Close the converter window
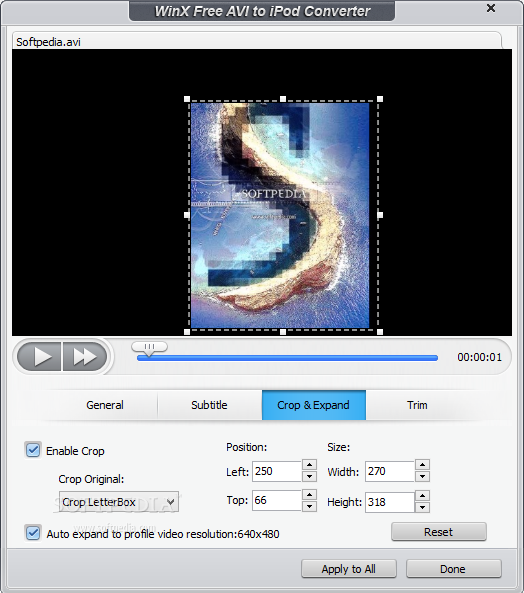 (491, 8)
